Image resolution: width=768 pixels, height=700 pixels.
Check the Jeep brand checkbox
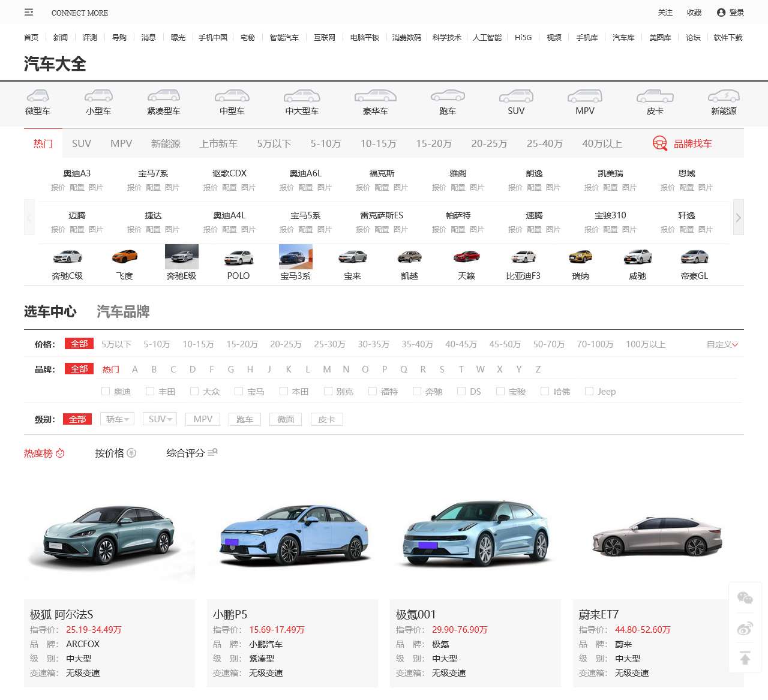click(x=589, y=391)
